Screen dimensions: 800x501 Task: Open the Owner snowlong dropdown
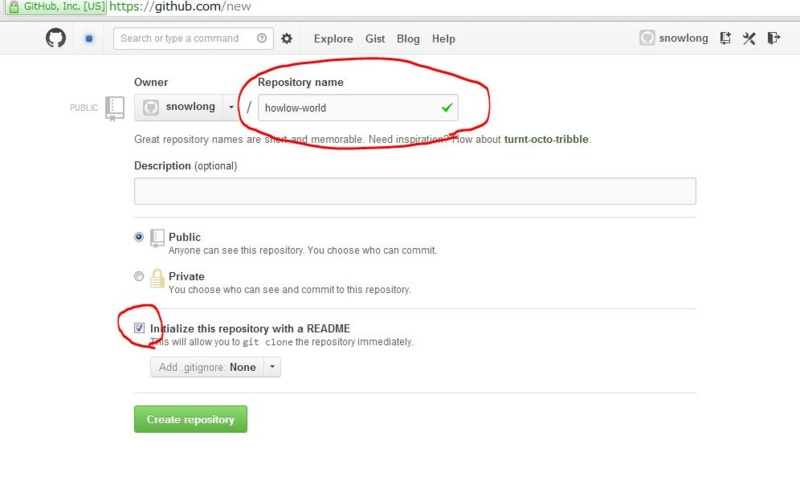pyautogui.click(x=187, y=107)
